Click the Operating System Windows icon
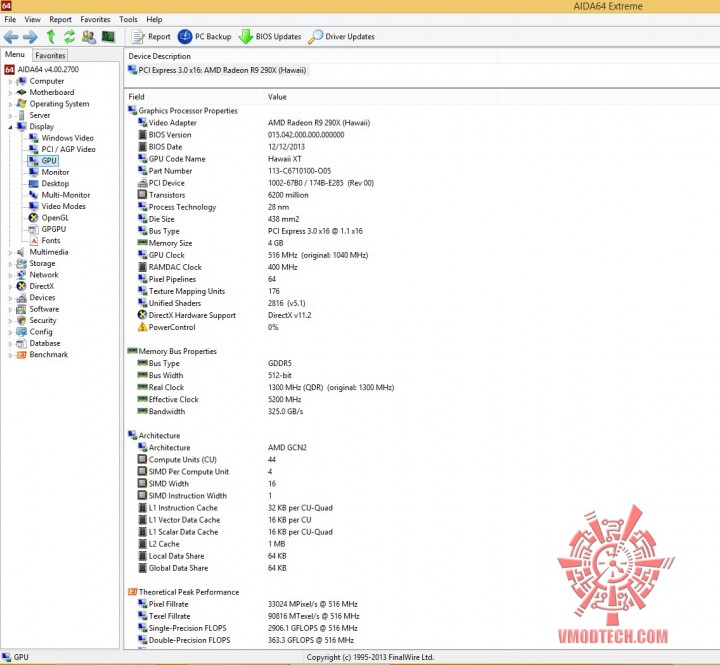 tap(21, 104)
